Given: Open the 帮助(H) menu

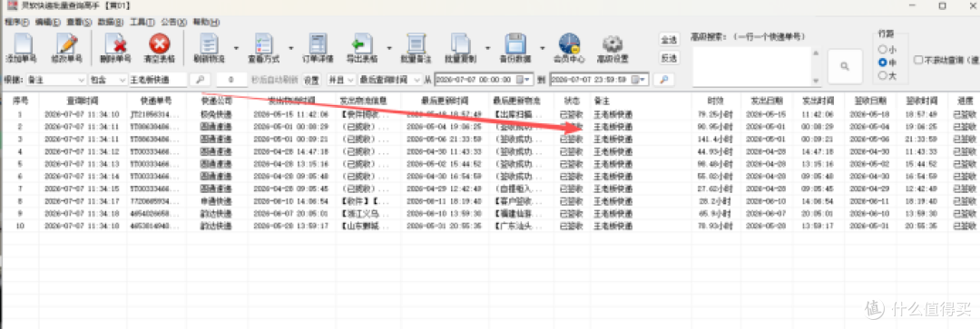Looking at the screenshot, I should point(206,22).
